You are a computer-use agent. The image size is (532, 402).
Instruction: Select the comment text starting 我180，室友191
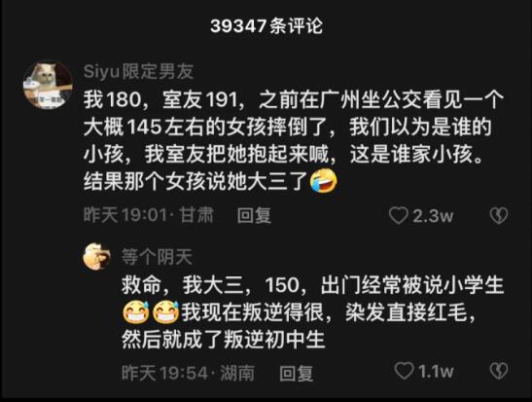pos(294,141)
